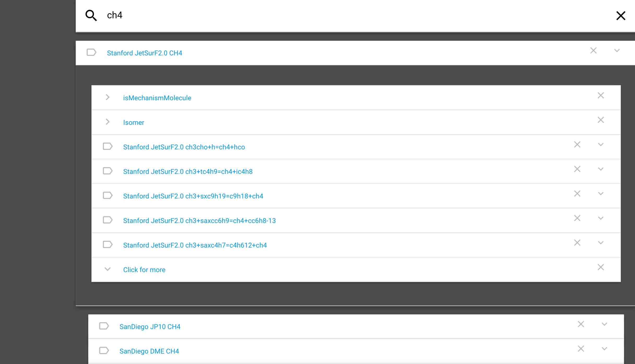Close the Click for more row X

(601, 267)
